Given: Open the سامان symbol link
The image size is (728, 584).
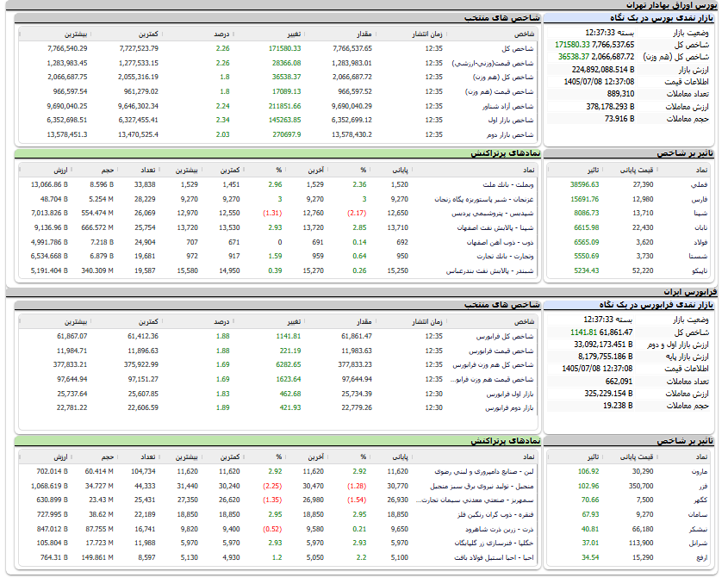Looking at the screenshot, I should click(x=699, y=514).
